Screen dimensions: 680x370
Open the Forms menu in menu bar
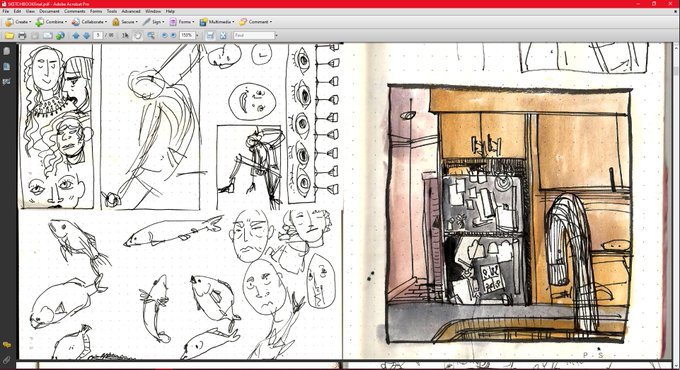click(x=96, y=11)
